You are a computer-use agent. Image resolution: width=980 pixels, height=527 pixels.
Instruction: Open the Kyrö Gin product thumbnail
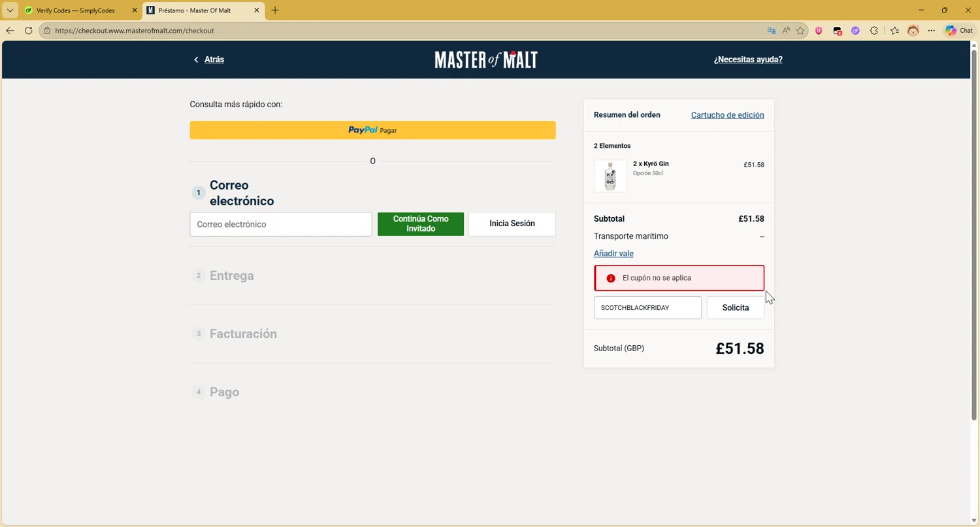[x=610, y=176]
